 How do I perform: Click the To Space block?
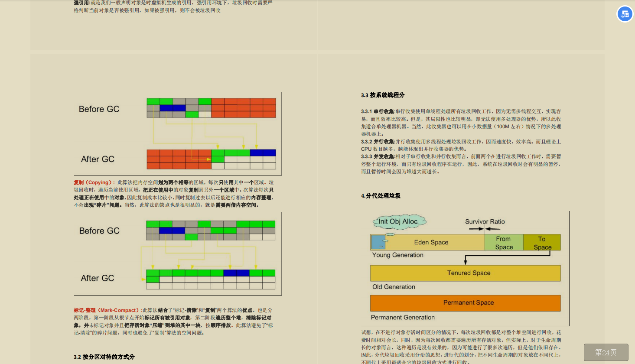[x=542, y=243]
